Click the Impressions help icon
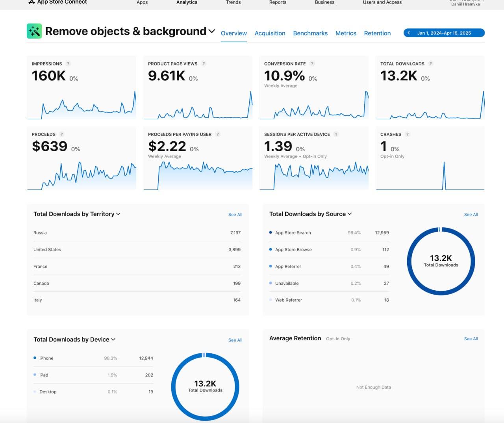 tap(68, 63)
